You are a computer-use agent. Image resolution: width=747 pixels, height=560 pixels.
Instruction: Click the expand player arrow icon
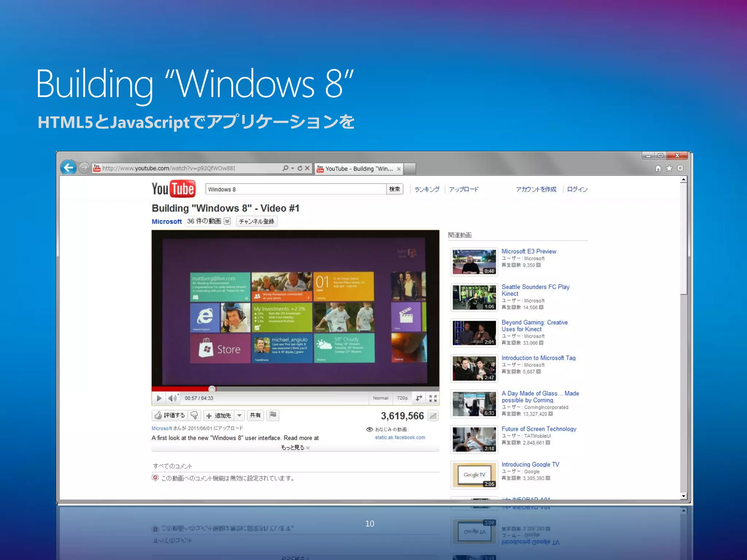419,398
